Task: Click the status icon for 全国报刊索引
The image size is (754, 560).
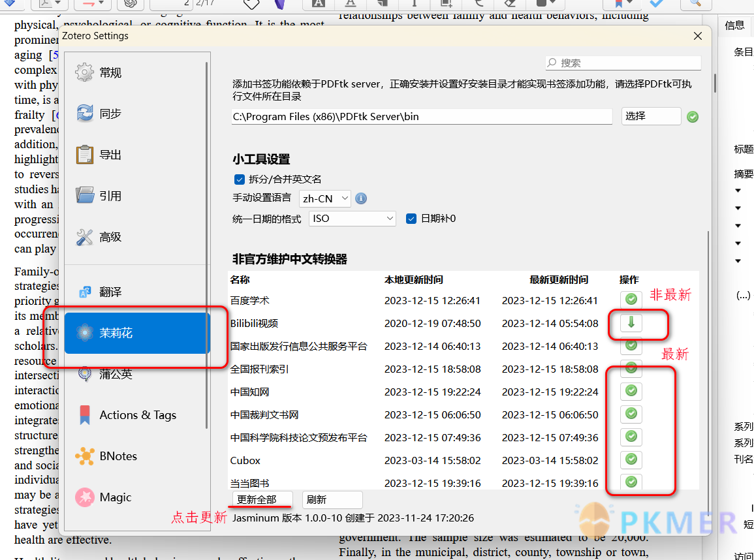Action: pyautogui.click(x=631, y=368)
